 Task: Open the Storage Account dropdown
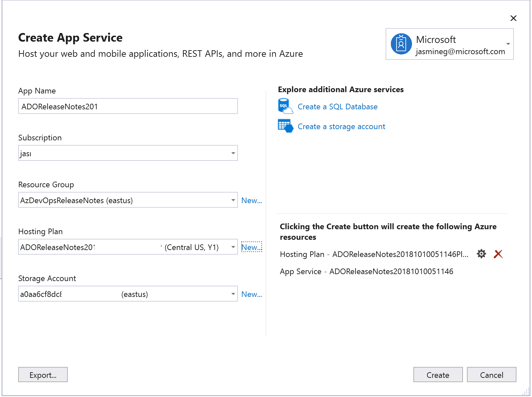coord(233,294)
